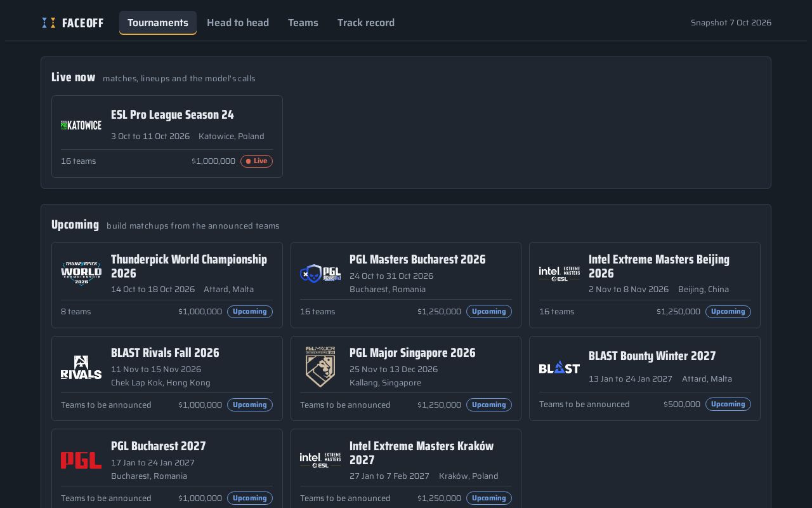Open Intel Extreme Masters Beijing 2026 title
Image resolution: width=812 pixels, height=508 pixels.
(659, 266)
